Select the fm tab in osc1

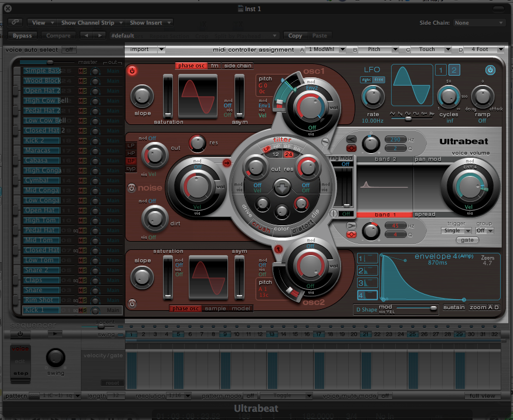tap(215, 66)
